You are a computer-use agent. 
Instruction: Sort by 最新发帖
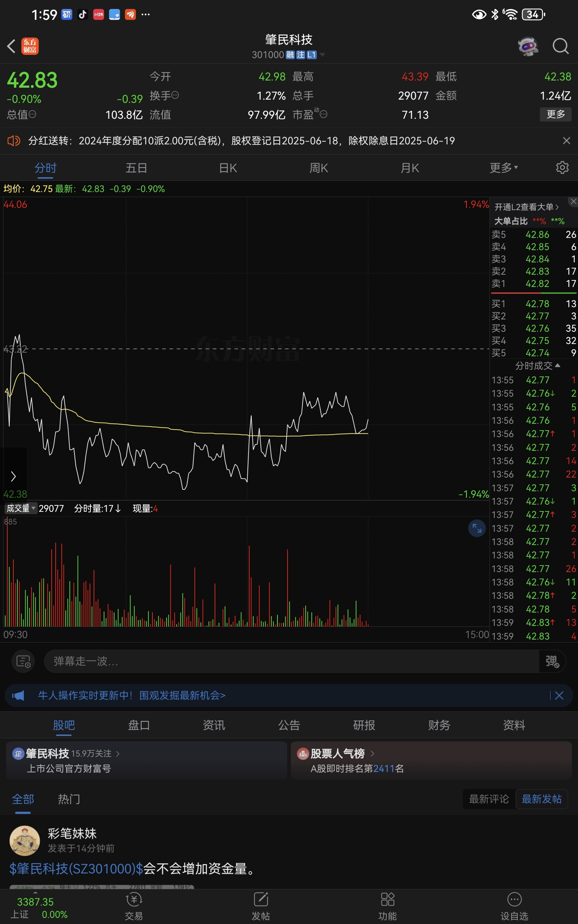pos(541,799)
